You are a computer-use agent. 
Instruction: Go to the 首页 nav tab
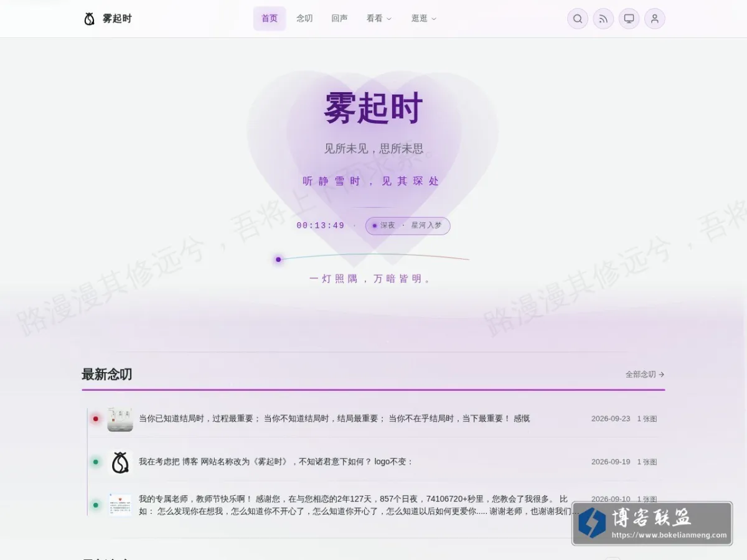(270, 19)
